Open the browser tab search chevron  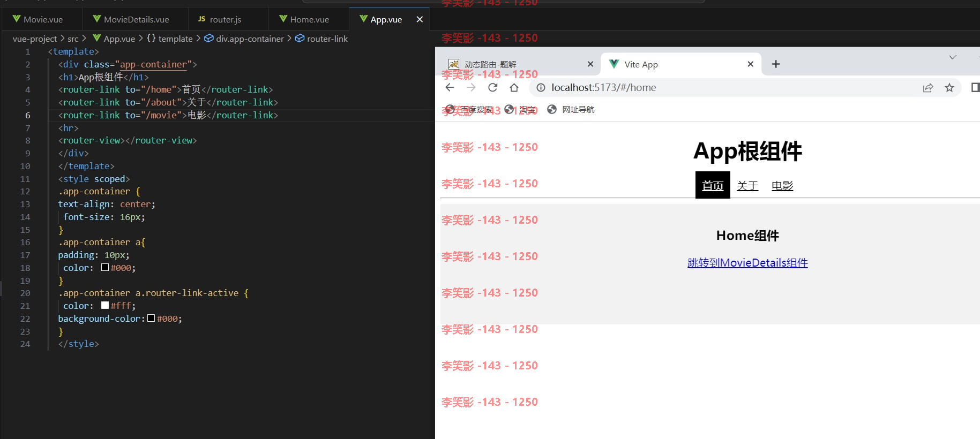tap(952, 57)
